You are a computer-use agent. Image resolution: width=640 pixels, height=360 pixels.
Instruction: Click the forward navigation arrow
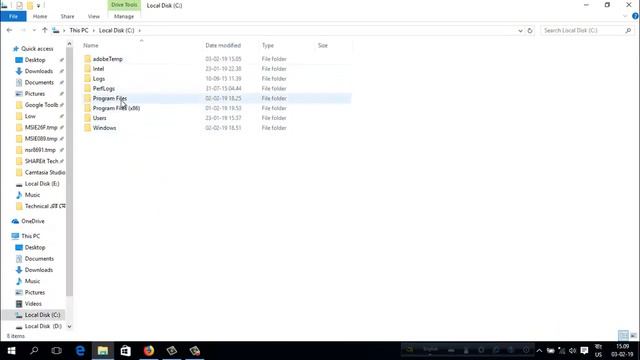tap(23, 30)
